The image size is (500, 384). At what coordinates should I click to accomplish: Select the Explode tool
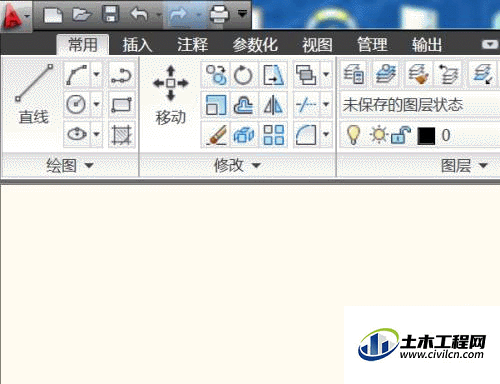243,134
